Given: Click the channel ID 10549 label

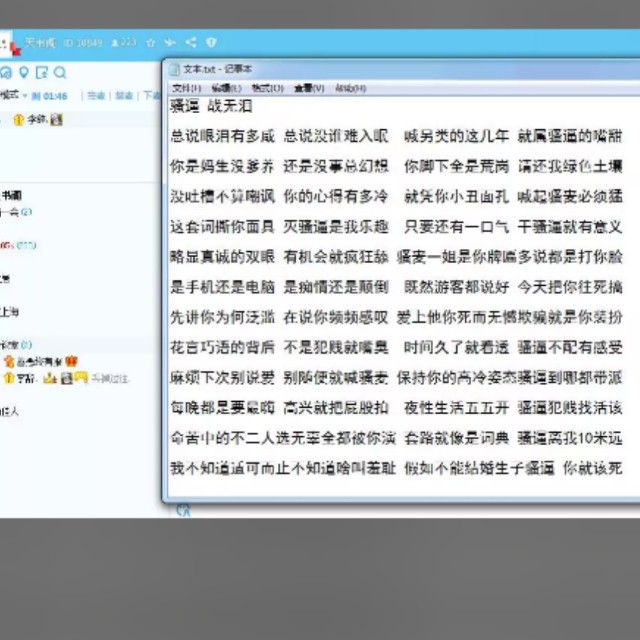Looking at the screenshot, I should tap(83, 43).
